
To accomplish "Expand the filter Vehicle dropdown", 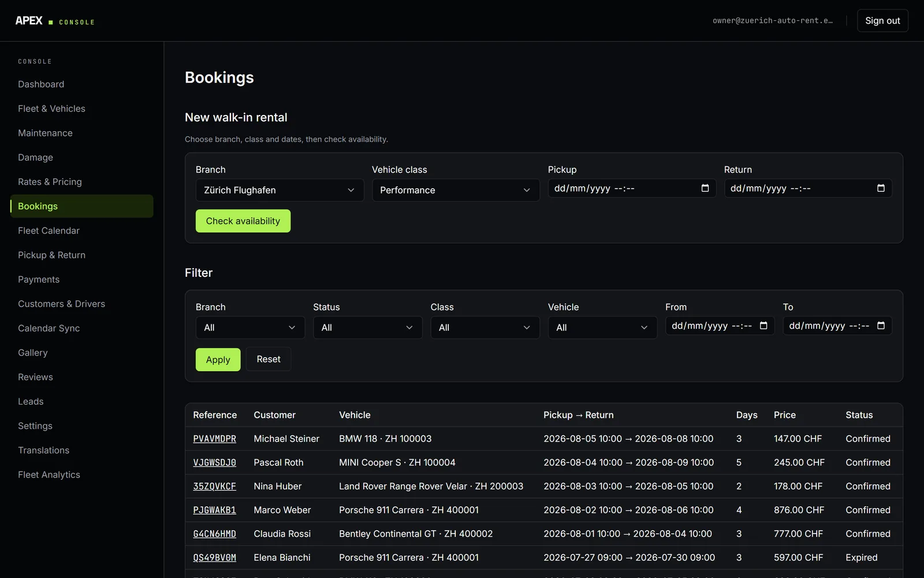I will [x=602, y=328].
